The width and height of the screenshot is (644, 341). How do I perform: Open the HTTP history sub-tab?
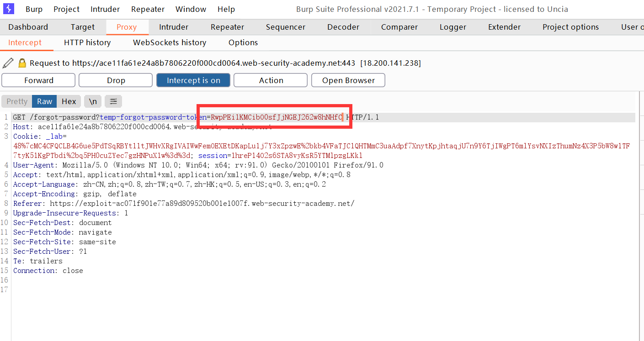[87, 42]
